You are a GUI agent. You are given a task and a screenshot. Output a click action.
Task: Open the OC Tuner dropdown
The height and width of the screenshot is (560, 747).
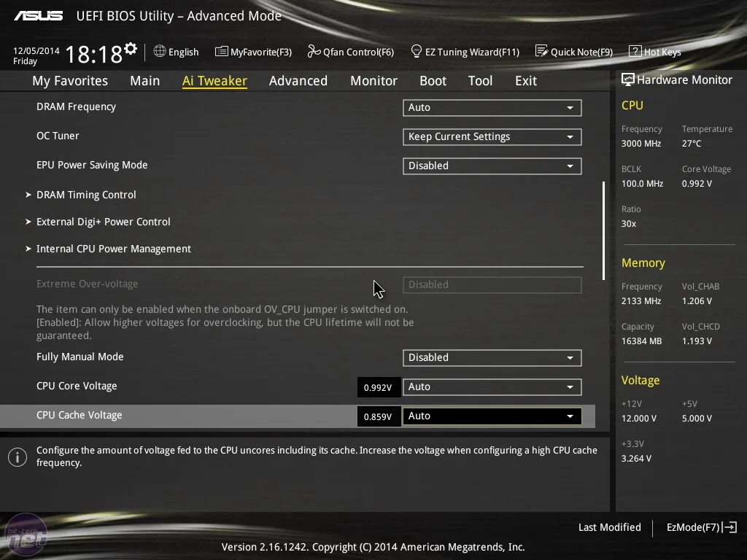[x=492, y=136]
